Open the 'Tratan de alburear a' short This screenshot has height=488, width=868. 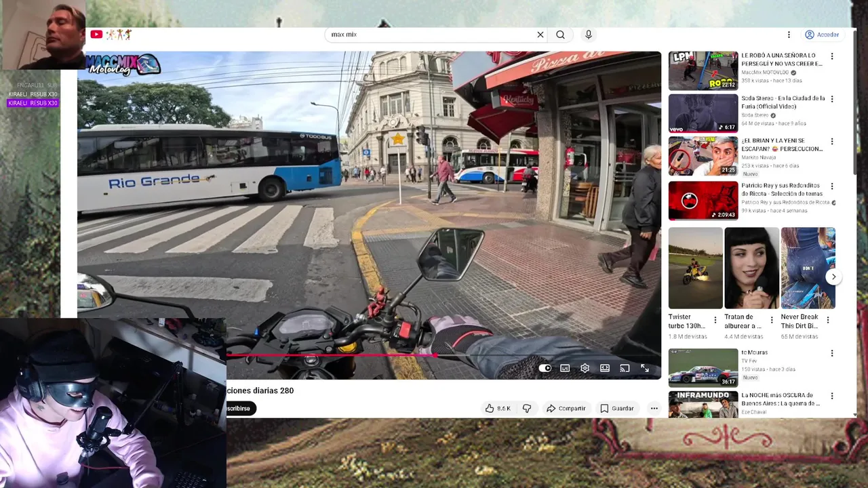[751, 268]
